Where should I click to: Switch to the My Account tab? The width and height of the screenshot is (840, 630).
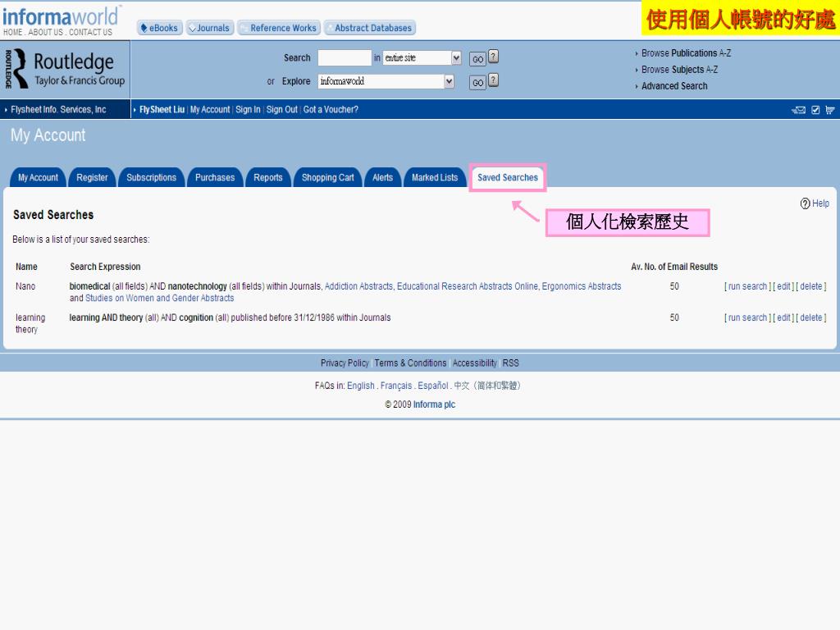pyautogui.click(x=38, y=177)
